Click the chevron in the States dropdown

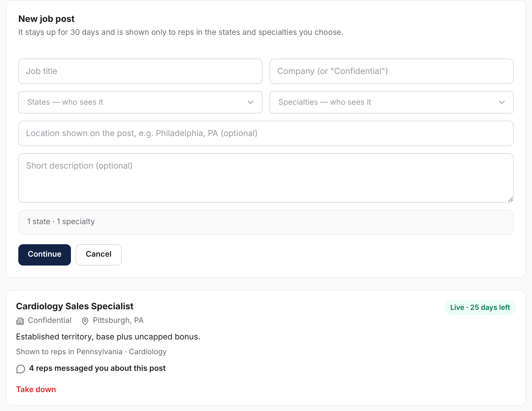251,102
